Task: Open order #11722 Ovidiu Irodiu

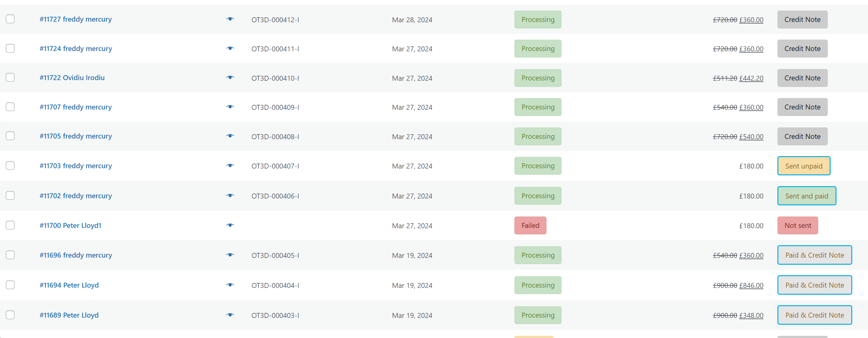Action: point(72,78)
